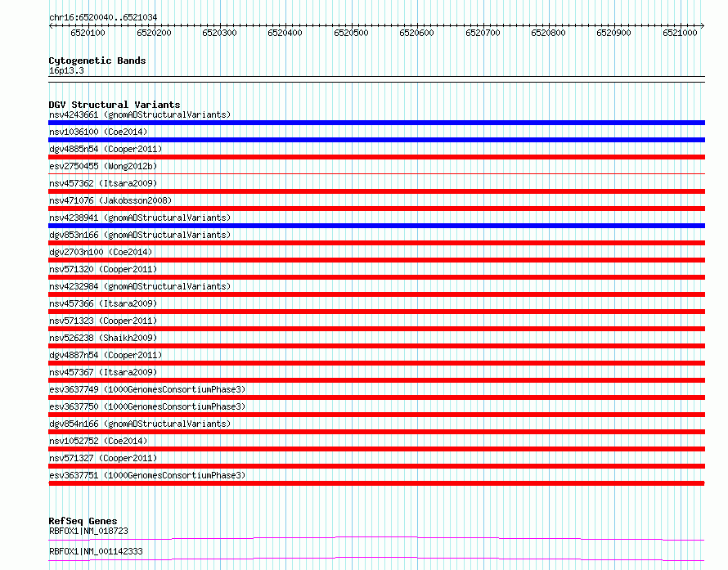Open nsv4232984 gnomAD variant label
Image resolution: width=728 pixels, height=570 pixels.
click(x=140, y=286)
